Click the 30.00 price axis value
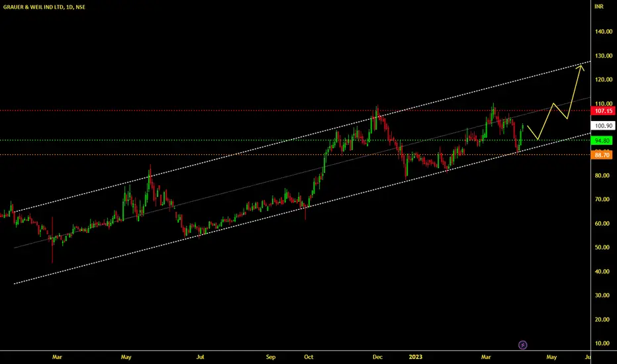Viewport: 617px width, 364px height. [x=602, y=295]
